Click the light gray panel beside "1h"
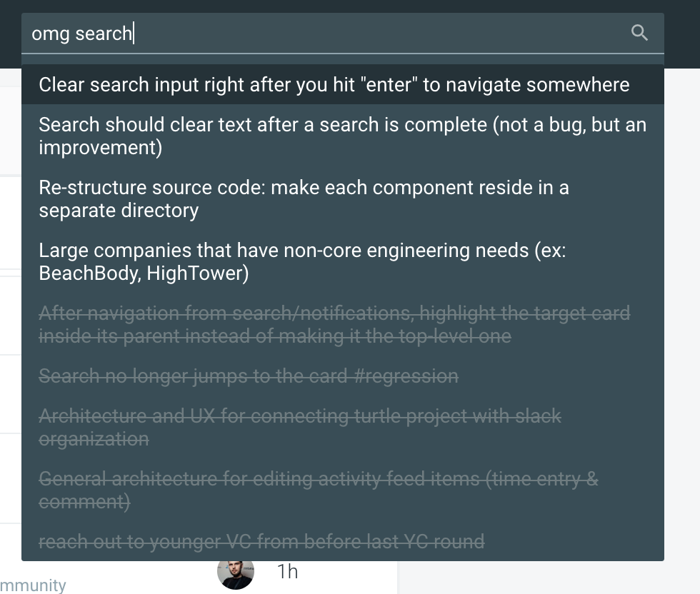The height and width of the screenshot is (594, 700). tap(543, 577)
